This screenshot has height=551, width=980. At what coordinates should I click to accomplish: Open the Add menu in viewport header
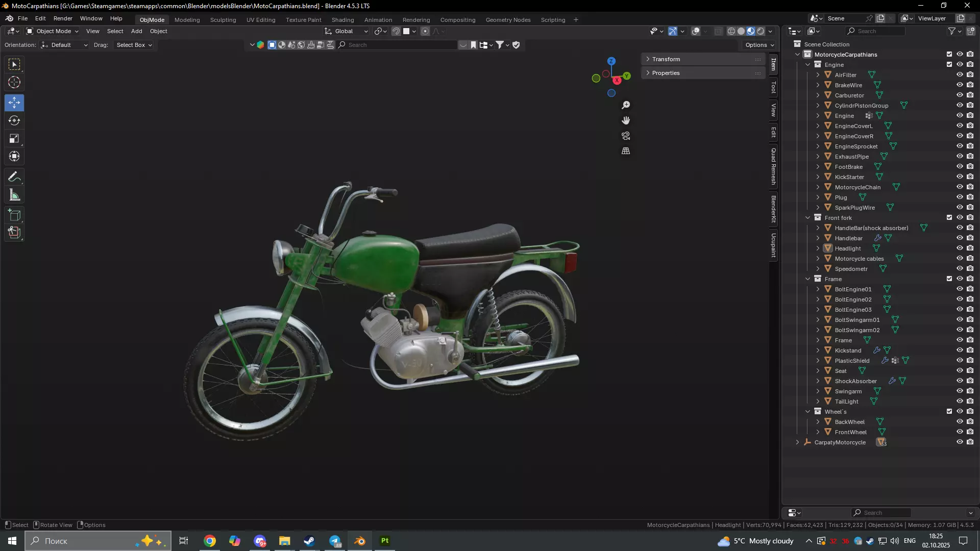tap(136, 31)
